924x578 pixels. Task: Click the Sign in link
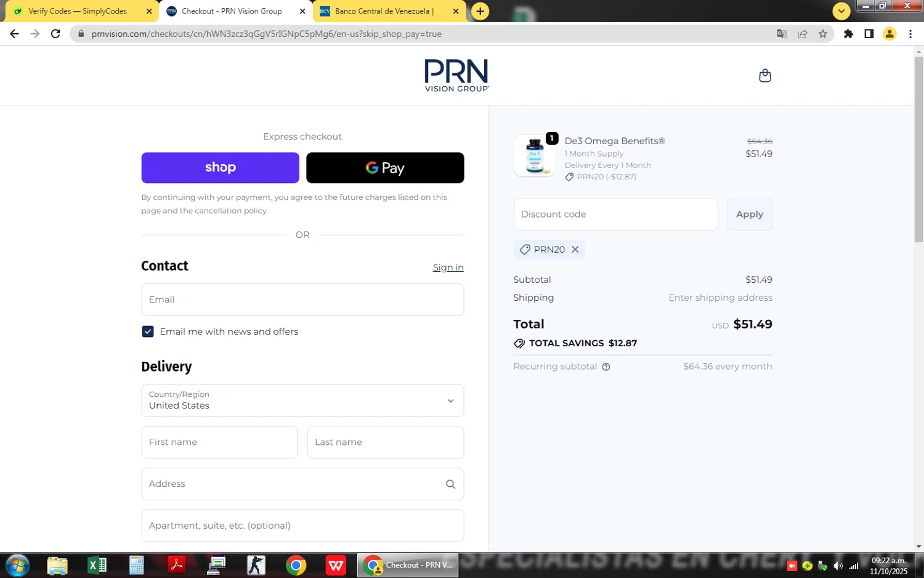pyautogui.click(x=448, y=267)
